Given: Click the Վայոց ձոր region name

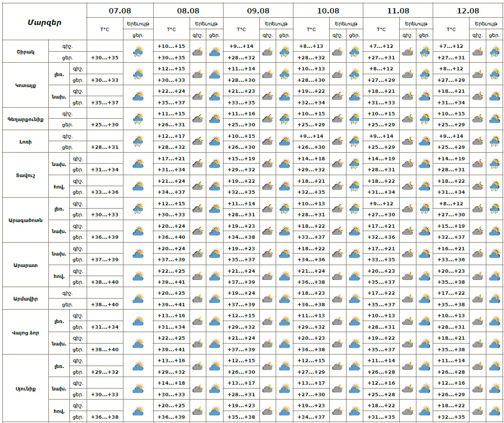Looking at the screenshot, I should (26, 332).
